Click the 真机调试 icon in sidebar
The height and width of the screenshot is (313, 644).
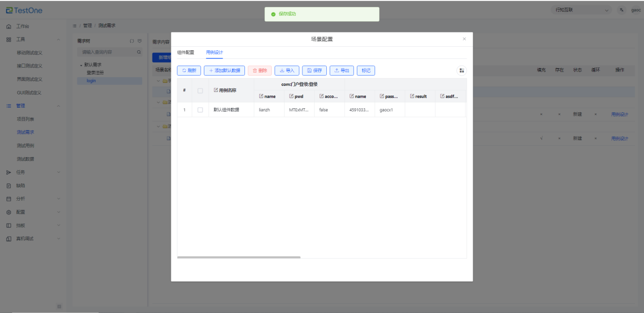(x=9, y=238)
